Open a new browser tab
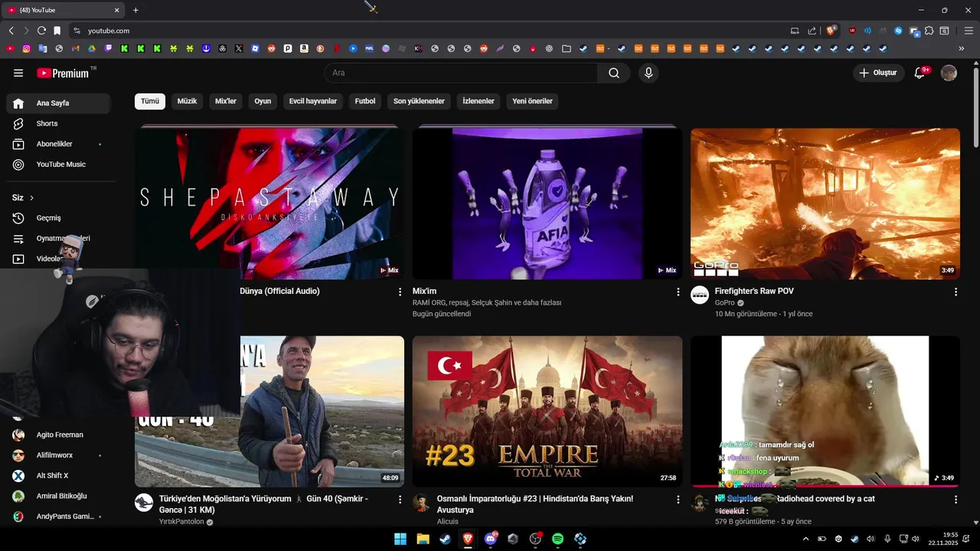The image size is (980, 551). (x=136, y=10)
